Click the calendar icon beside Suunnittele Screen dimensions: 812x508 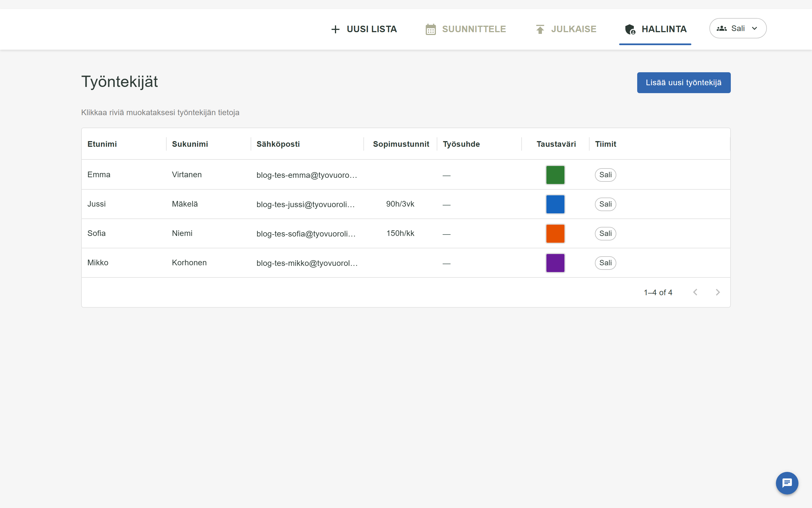(431, 29)
